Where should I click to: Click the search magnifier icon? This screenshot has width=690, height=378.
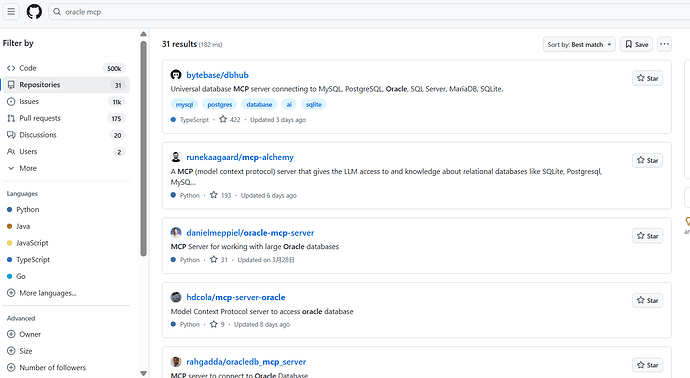(x=57, y=12)
